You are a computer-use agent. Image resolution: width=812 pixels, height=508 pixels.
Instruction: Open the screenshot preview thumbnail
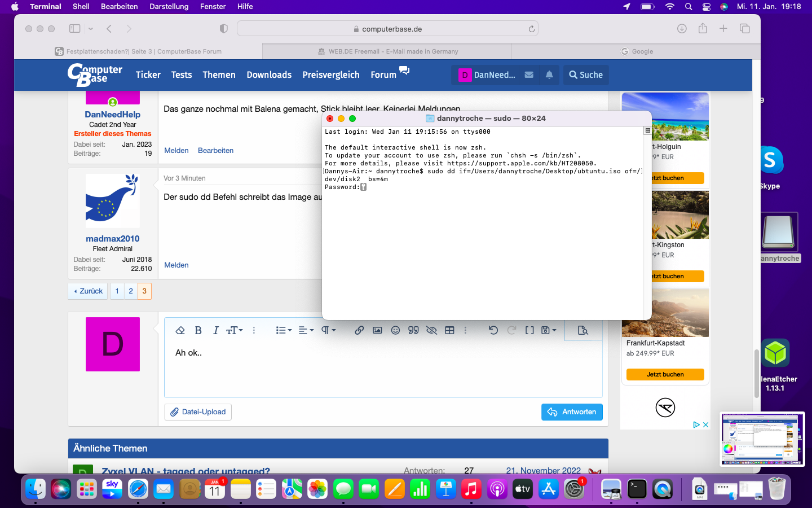pyautogui.click(x=762, y=439)
